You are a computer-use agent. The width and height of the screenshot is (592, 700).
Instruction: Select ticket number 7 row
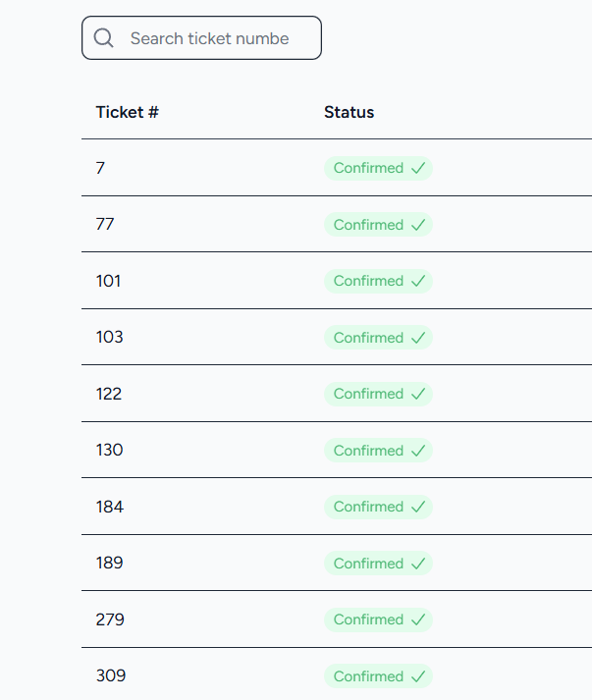[337, 168]
